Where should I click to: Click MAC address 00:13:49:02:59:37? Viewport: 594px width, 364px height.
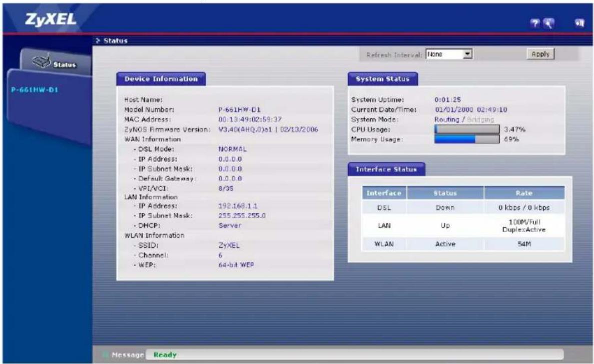click(x=250, y=119)
